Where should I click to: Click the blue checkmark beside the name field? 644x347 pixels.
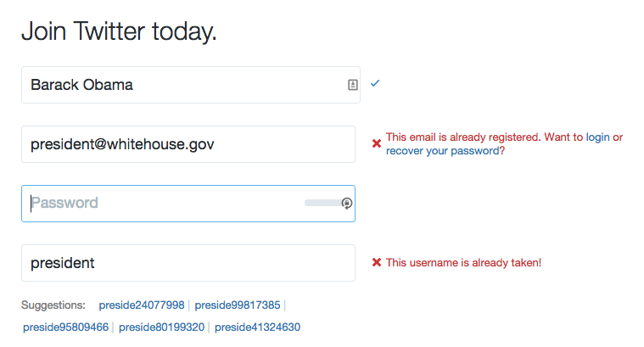(x=375, y=83)
